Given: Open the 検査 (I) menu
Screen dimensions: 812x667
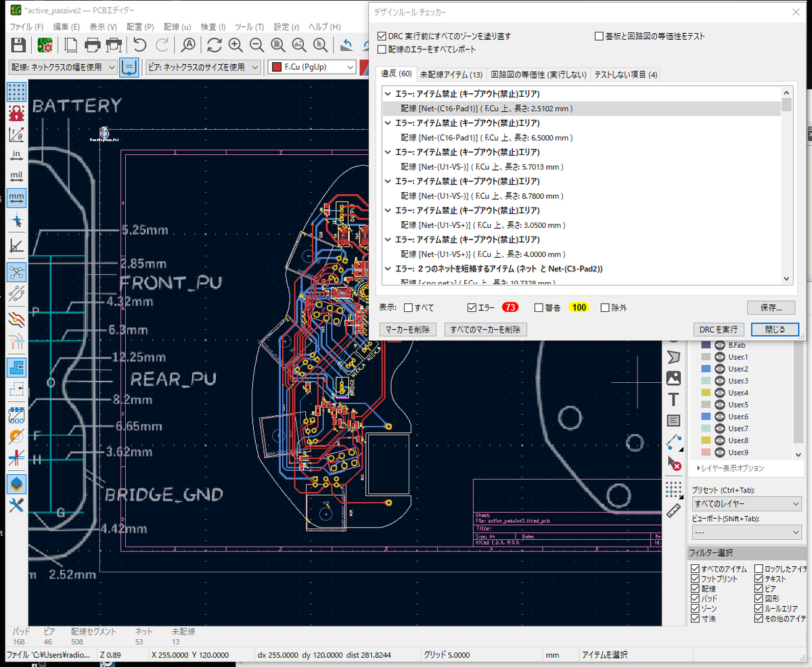Looking at the screenshot, I should (212, 26).
